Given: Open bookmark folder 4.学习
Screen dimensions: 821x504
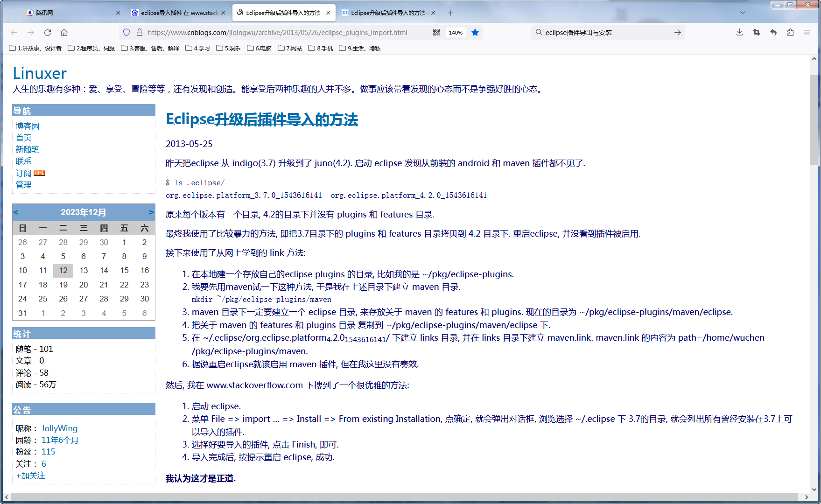Looking at the screenshot, I should (197, 48).
